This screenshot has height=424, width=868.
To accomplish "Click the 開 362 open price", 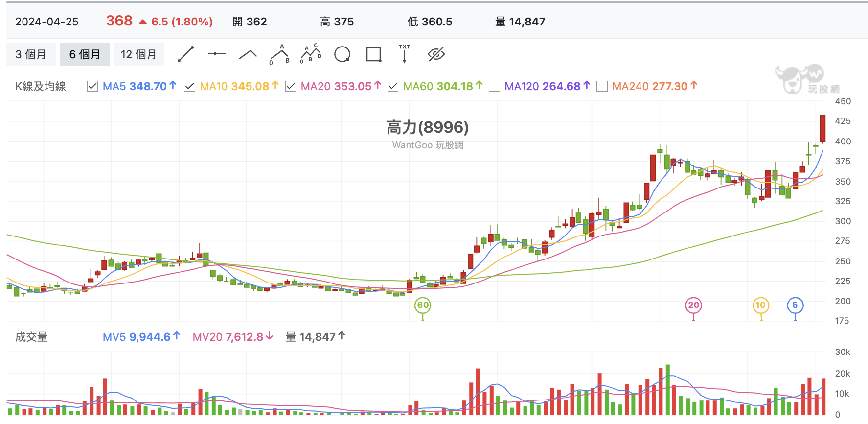I will (x=250, y=22).
